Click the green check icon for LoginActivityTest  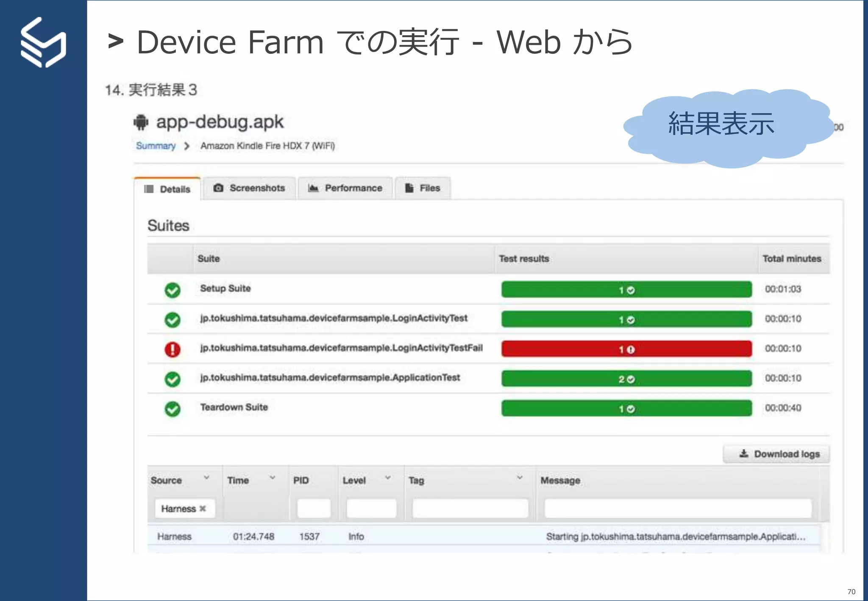coord(172,320)
